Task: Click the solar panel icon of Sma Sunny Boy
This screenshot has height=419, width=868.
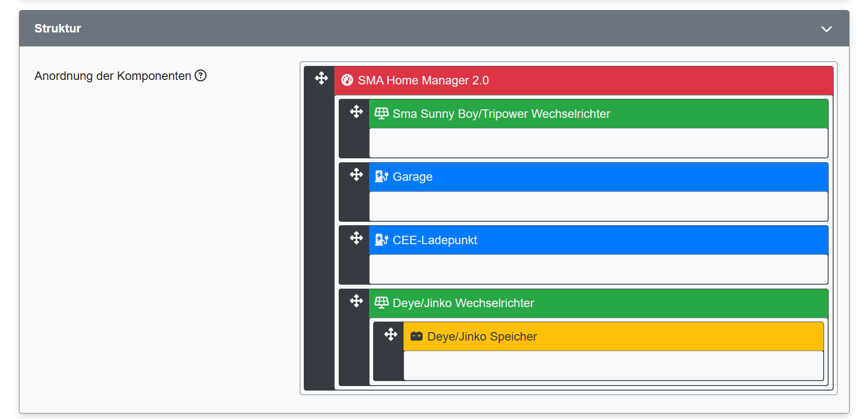Action: pos(382,113)
